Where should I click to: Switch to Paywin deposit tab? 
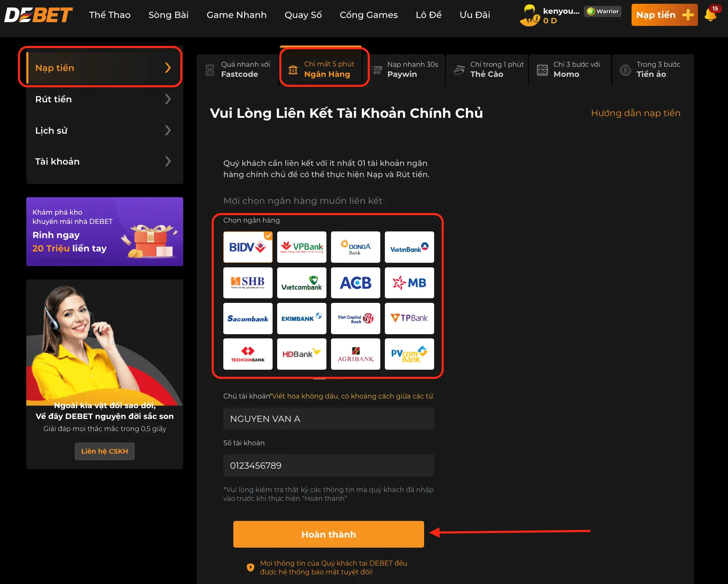(404, 70)
